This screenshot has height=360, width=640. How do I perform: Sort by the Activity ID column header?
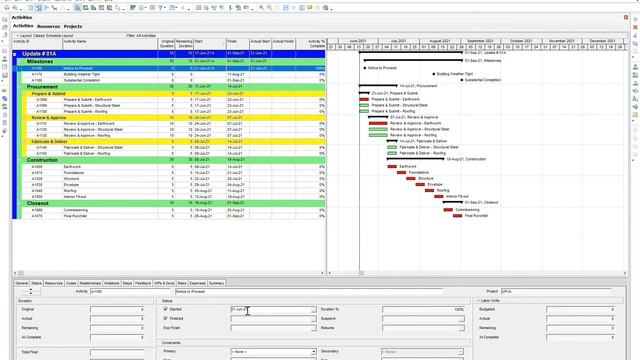(x=37, y=44)
